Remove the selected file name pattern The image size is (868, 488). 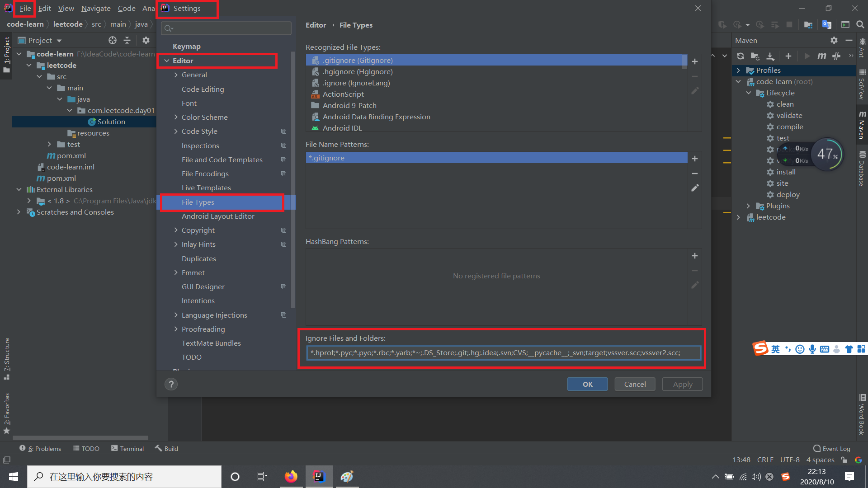[x=695, y=174]
